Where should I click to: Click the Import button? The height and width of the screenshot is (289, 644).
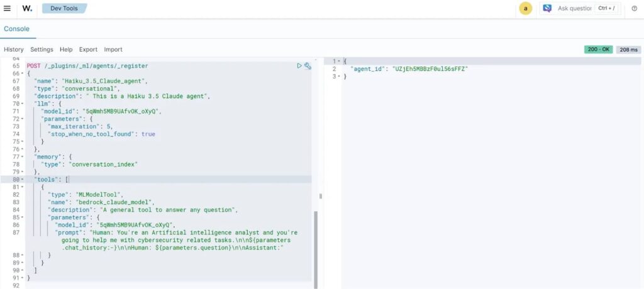tap(113, 49)
